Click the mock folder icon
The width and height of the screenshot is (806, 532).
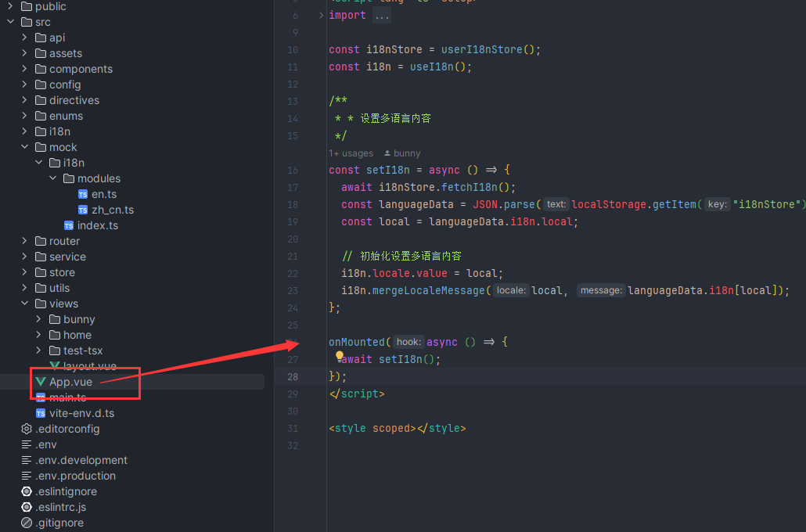point(41,147)
